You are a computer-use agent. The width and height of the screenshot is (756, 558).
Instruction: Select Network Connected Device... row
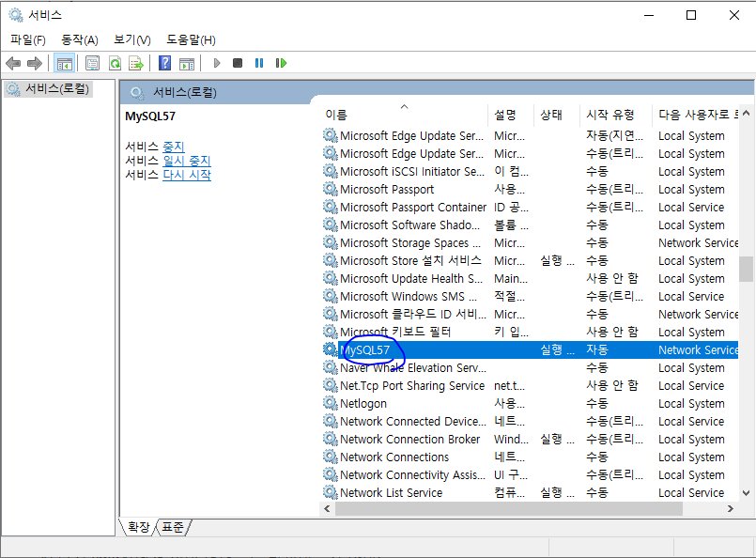tap(530, 421)
